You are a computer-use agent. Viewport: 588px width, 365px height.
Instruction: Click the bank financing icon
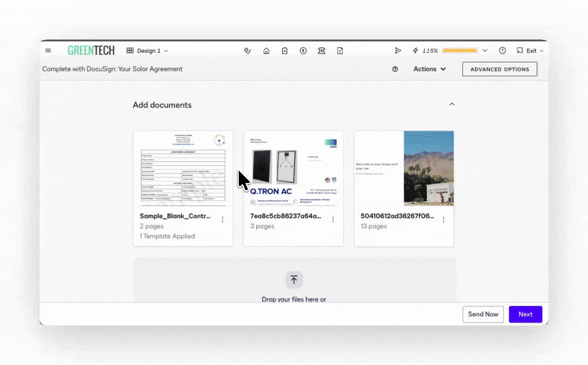pyautogui.click(x=321, y=51)
